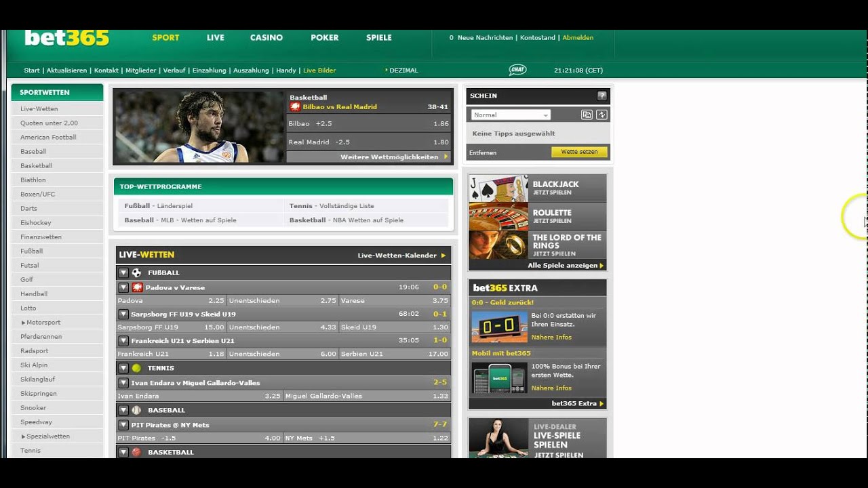Click the bet slip refresh icon

601,115
